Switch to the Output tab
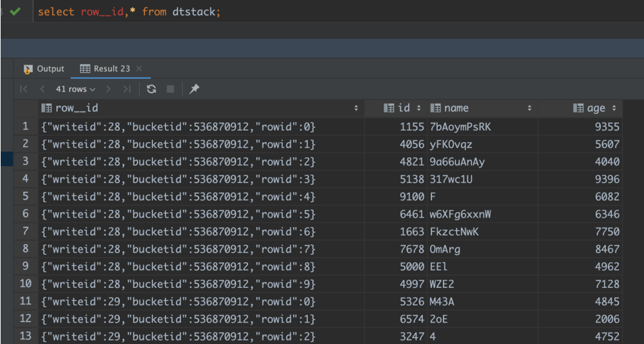Image resolution: width=644 pixels, height=344 pixels. (x=44, y=68)
